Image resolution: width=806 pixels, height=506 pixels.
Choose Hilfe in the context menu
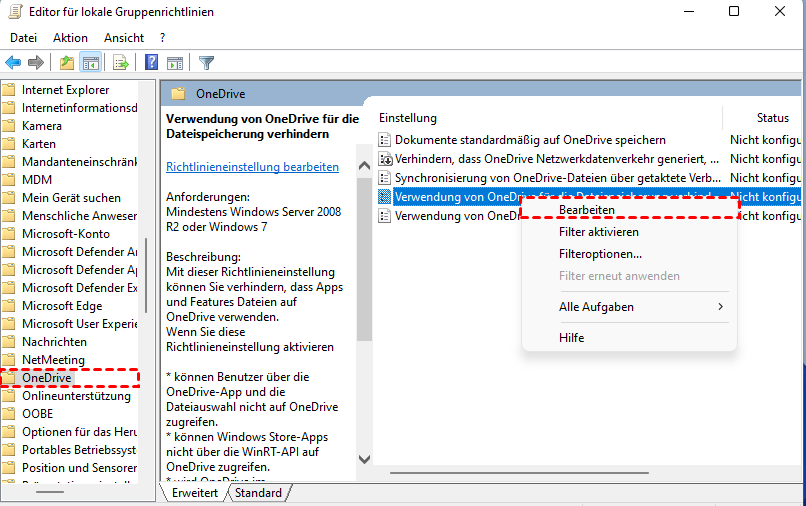(x=629, y=338)
